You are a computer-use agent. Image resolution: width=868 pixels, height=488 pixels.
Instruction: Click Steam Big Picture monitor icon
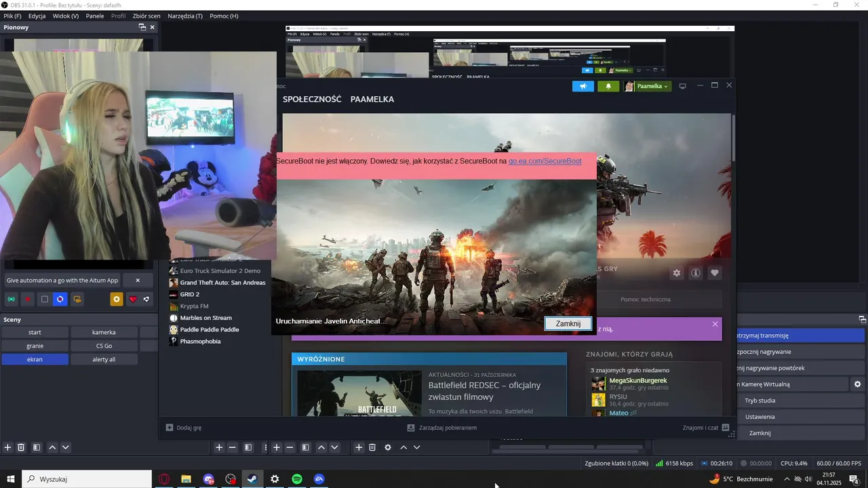(x=683, y=86)
